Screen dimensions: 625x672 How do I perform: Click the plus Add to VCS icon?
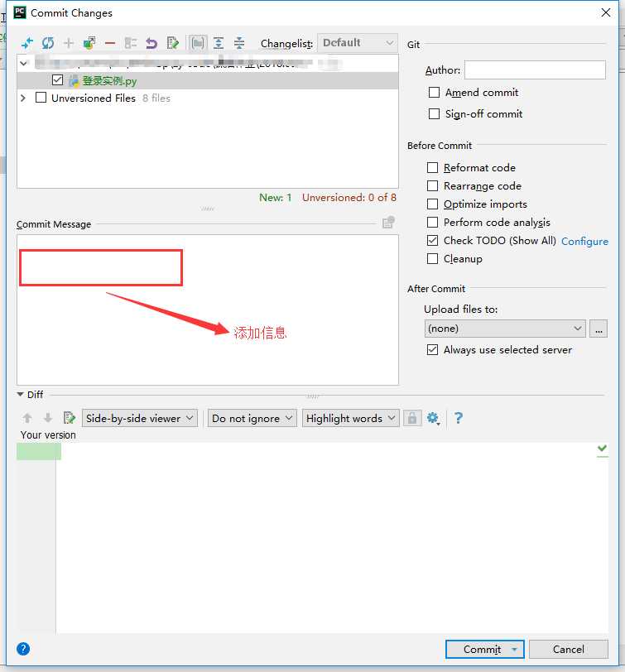(69, 43)
